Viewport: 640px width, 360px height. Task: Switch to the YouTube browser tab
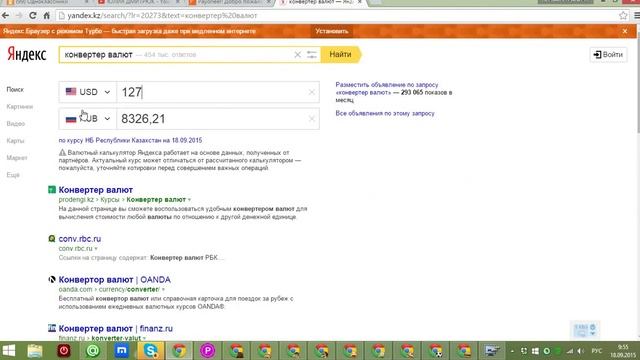click(139, 2)
